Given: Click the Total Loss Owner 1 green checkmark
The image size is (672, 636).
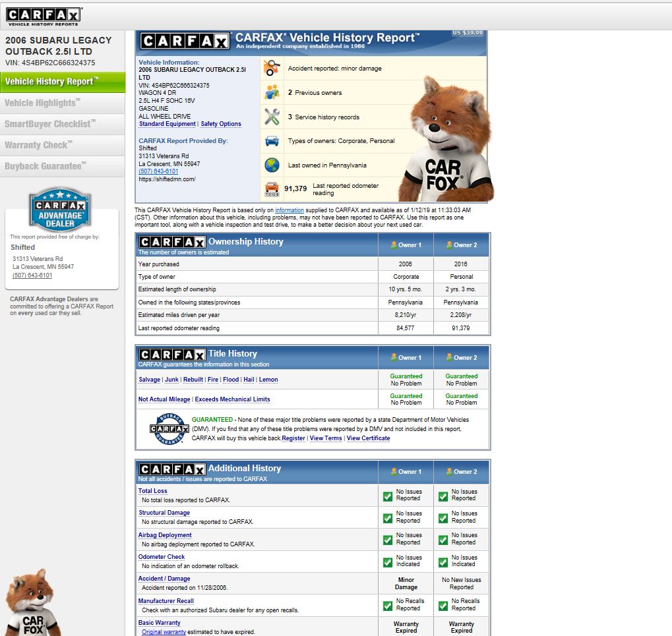Looking at the screenshot, I should (388, 496).
